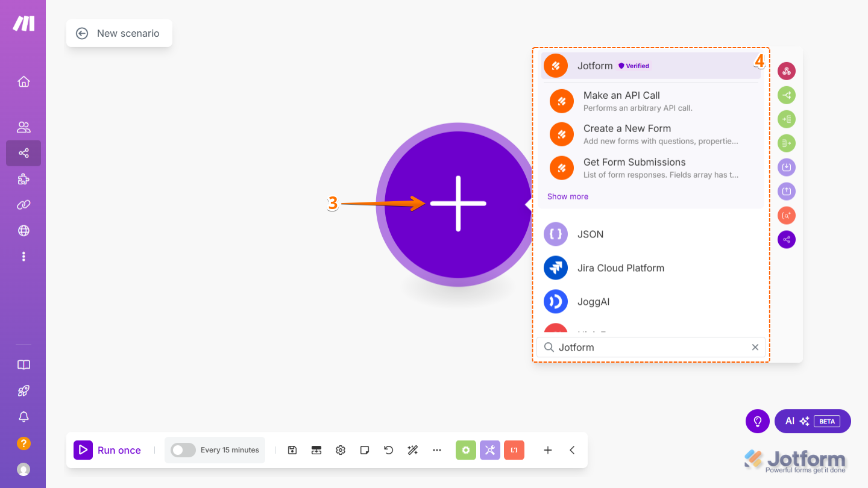Open tools via the green gear square icon
Screen dimensions: 868x488
[x=465, y=449]
